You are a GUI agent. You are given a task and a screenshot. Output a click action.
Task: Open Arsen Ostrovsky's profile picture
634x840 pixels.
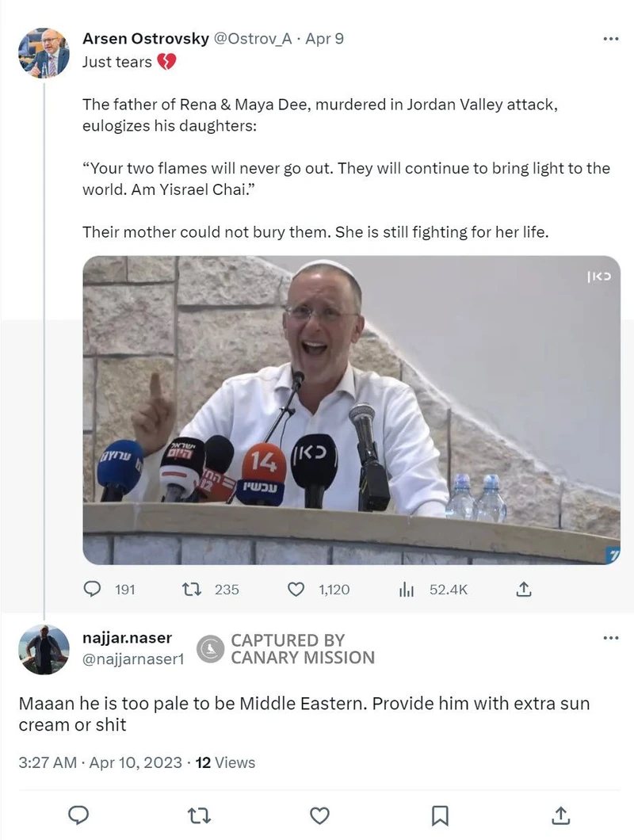pos(44,53)
